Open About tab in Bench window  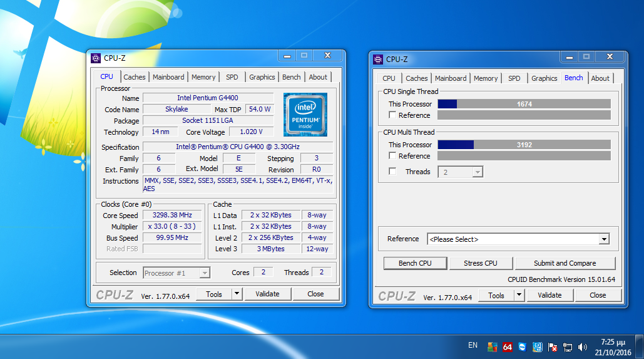click(x=600, y=78)
